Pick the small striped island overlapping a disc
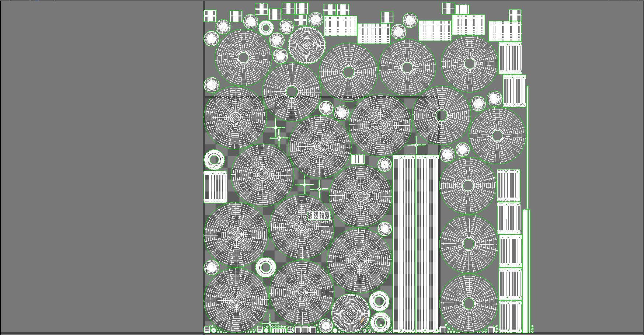The width and height of the screenshot is (644, 335). click(x=319, y=216)
